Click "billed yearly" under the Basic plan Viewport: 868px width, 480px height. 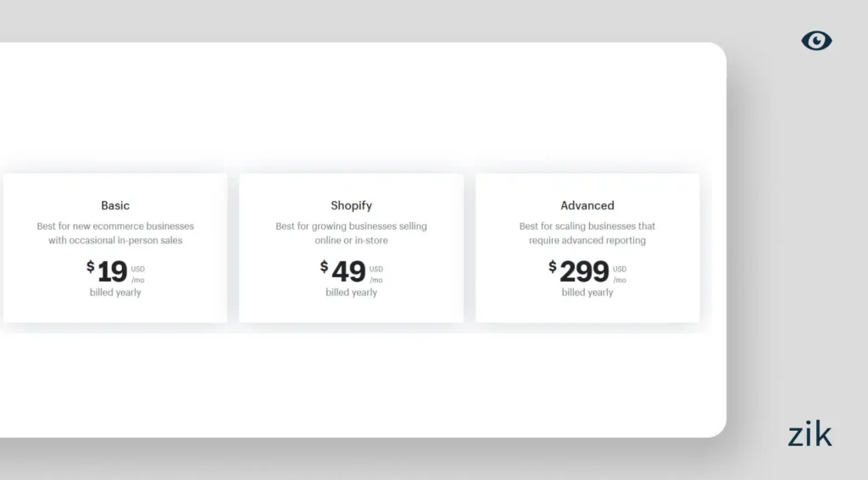click(x=115, y=293)
